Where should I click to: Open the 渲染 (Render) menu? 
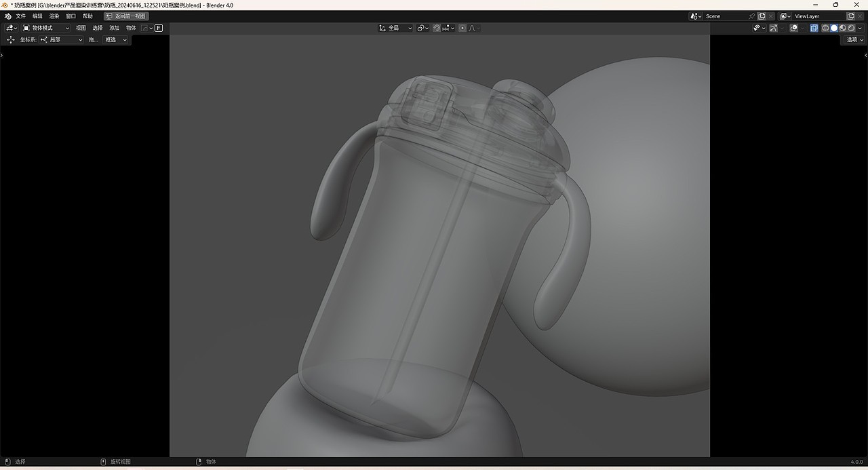(x=54, y=16)
